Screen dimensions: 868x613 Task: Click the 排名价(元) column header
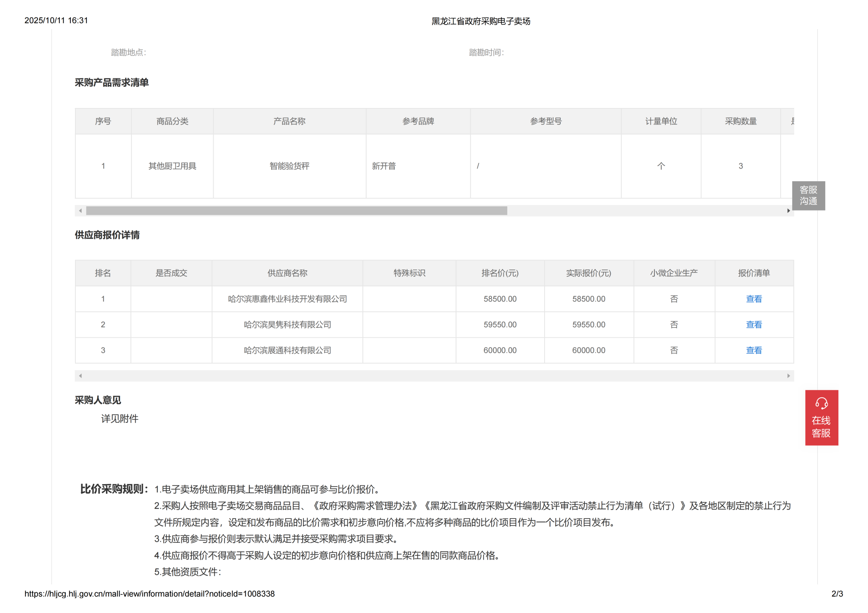(x=500, y=273)
